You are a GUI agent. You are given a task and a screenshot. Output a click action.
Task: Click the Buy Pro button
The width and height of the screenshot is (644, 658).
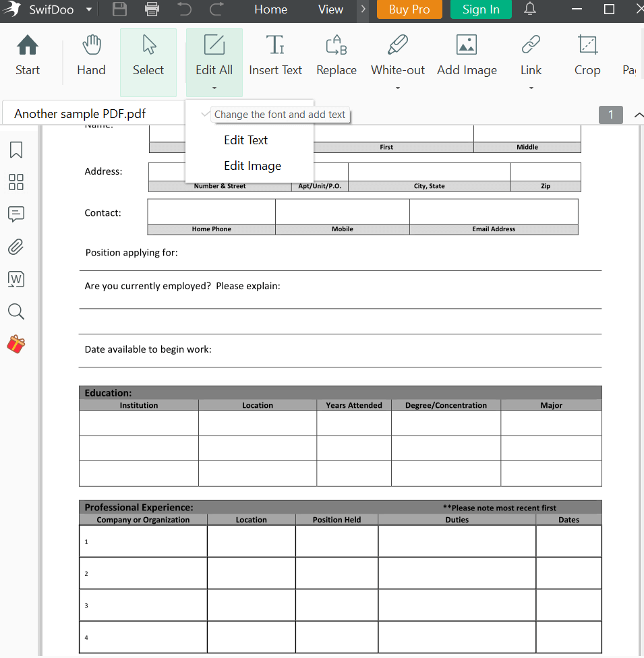409,9
